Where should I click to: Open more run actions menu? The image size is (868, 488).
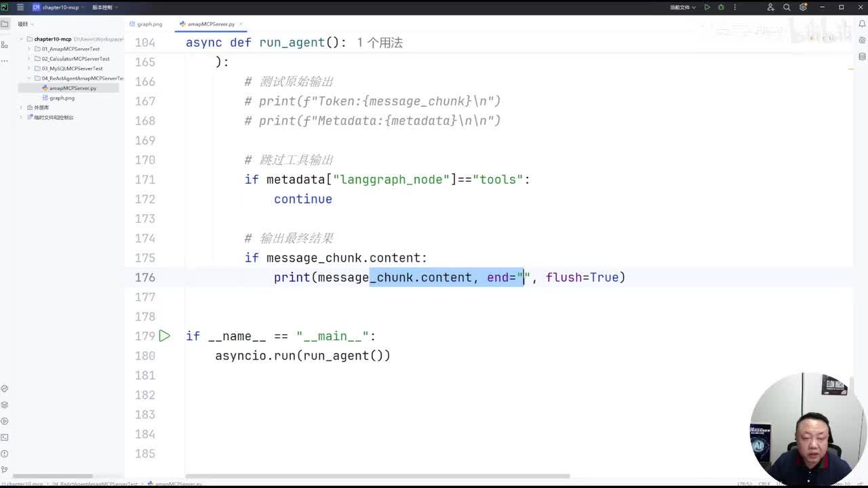click(x=734, y=7)
